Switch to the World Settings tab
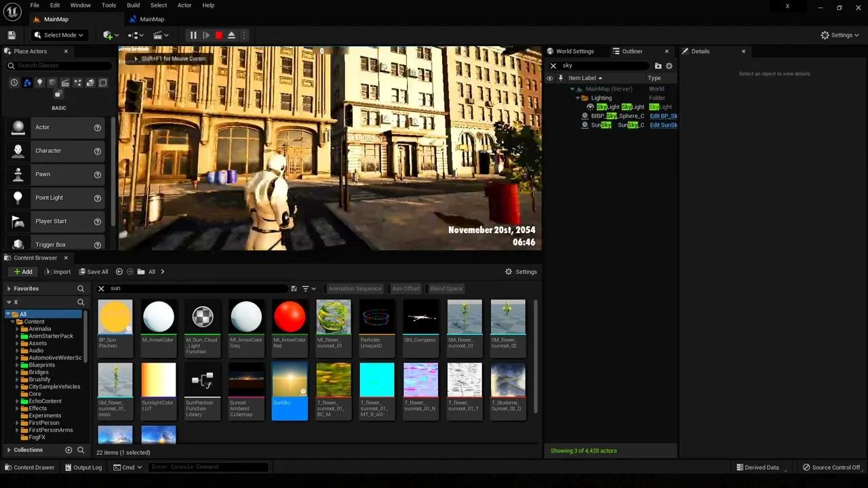Screen dimensions: 868x488 574,51
